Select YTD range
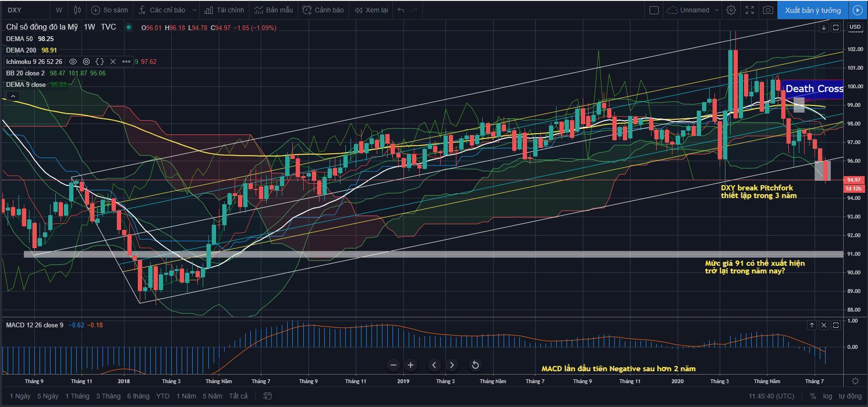868x407 pixels. point(163,396)
